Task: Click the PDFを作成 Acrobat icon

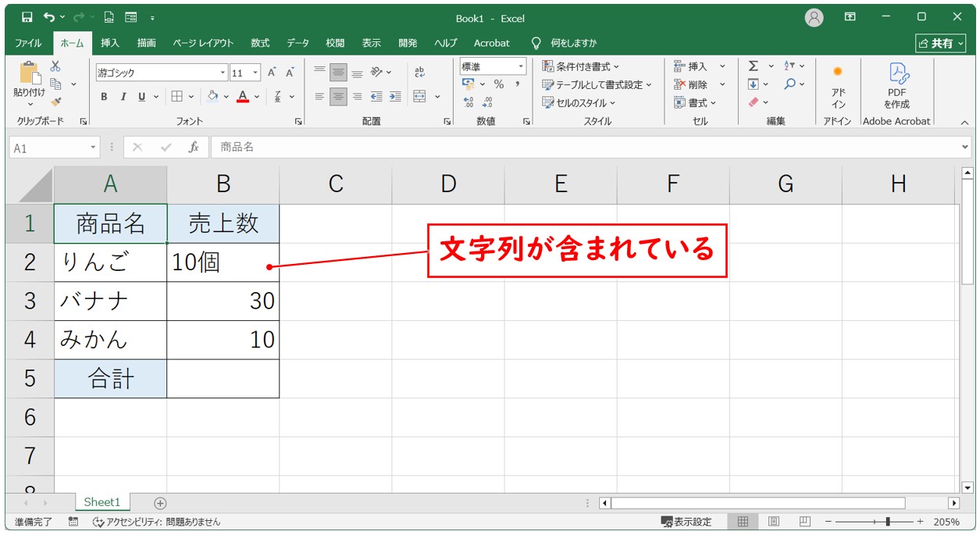Action: pos(896,86)
